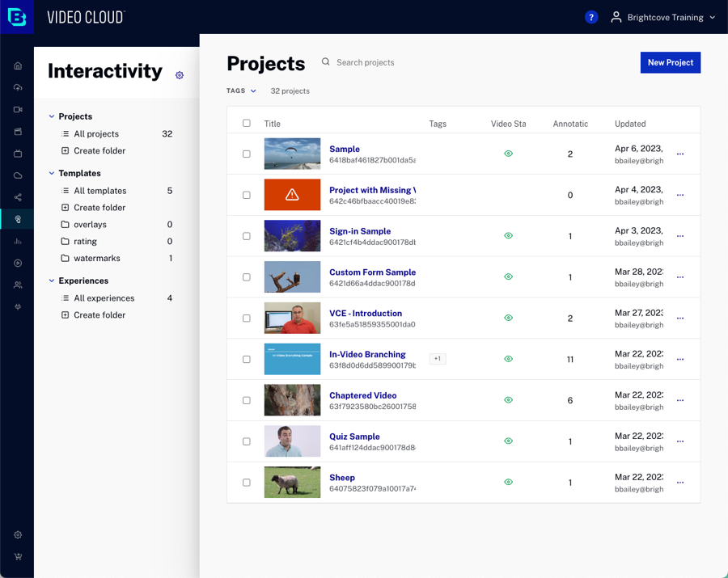Open the Analytics bar chart icon
Image resolution: width=728 pixels, height=578 pixels.
(18, 241)
